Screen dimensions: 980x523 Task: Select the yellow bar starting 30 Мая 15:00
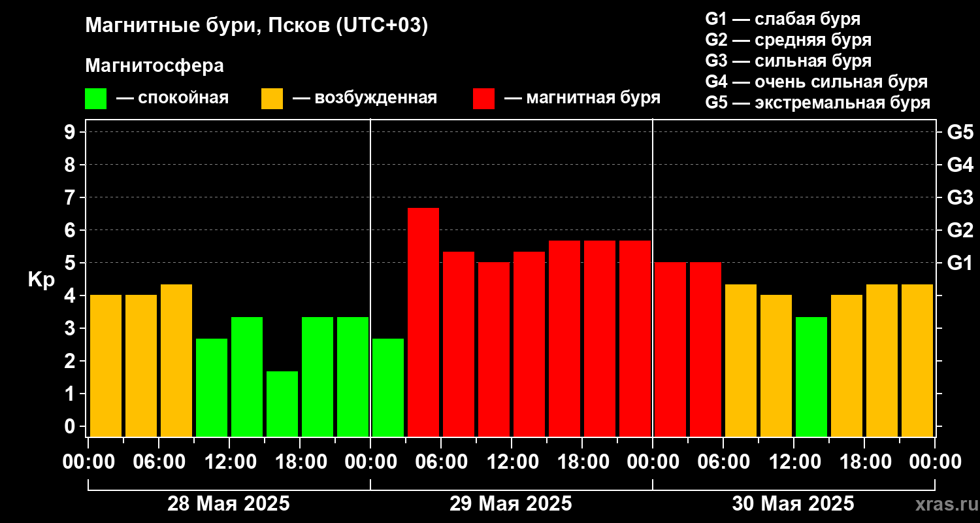(847, 366)
